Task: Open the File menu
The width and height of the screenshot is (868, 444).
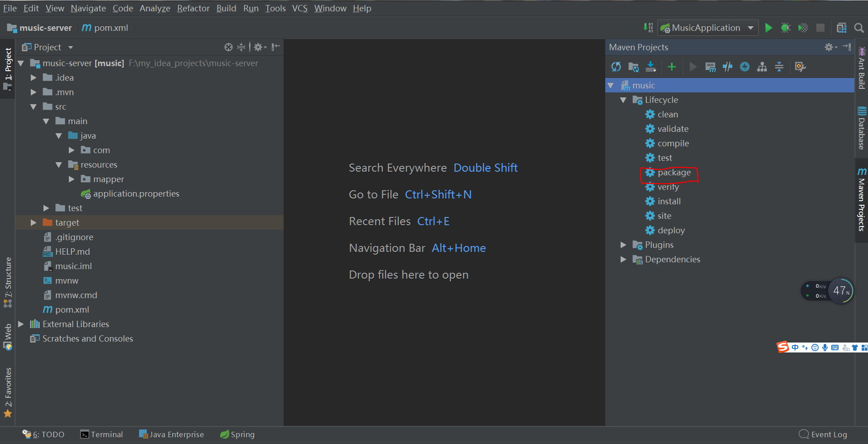Action: pos(10,8)
